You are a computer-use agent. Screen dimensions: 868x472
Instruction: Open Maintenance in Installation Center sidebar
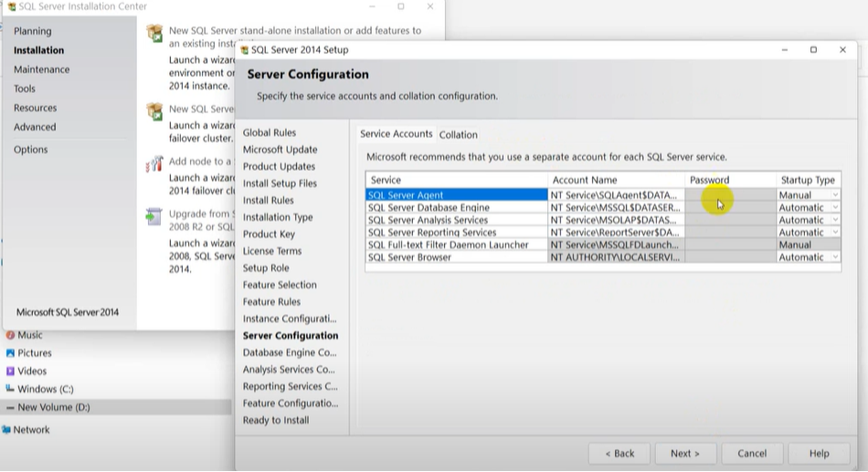tap(41, 69)
